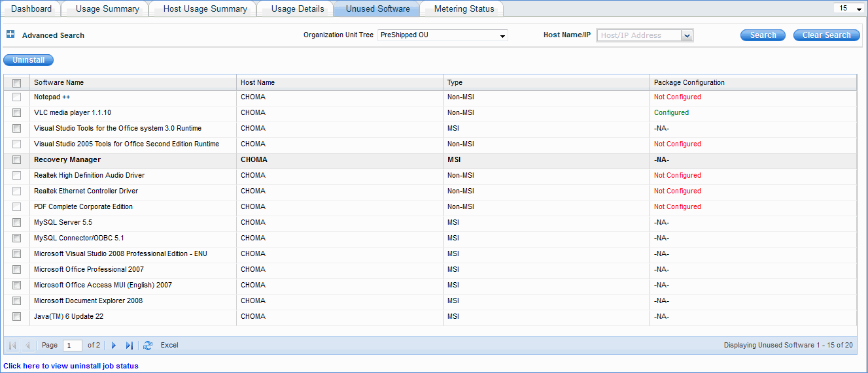Open rows-per-page dropdown showing 15
The width and height of the screenshot is (868, 373).
tap(848, 8)
